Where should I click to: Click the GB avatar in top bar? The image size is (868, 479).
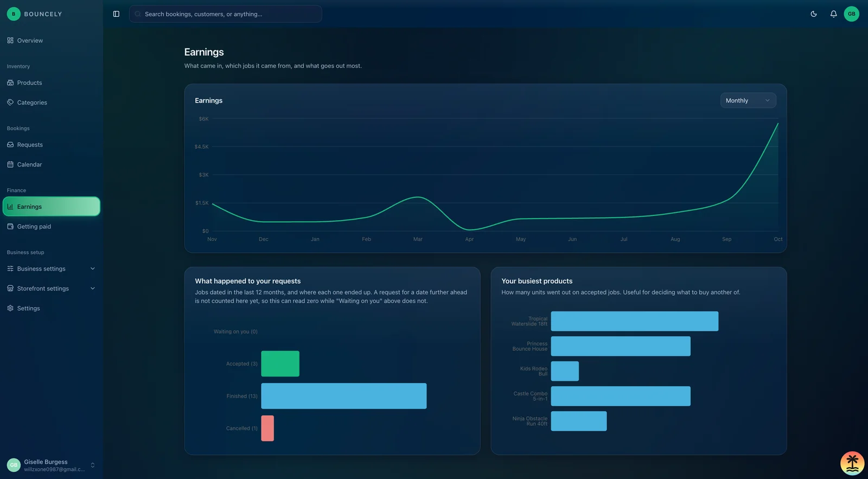tap(852, 14)
